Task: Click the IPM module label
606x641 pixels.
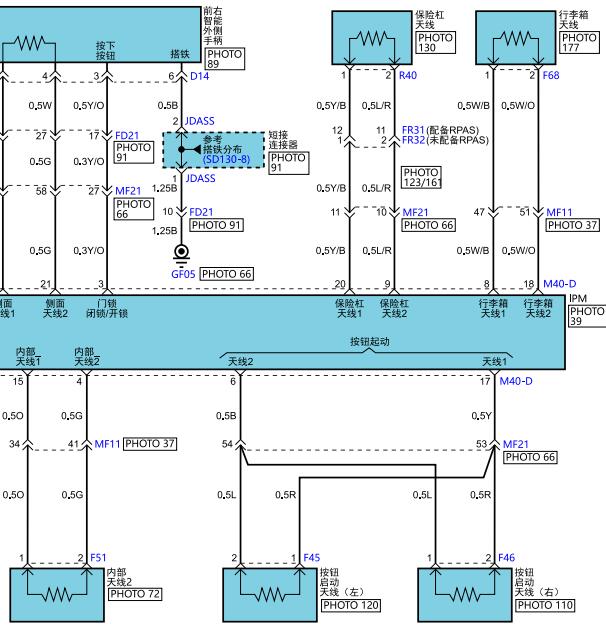Action: 578,298
